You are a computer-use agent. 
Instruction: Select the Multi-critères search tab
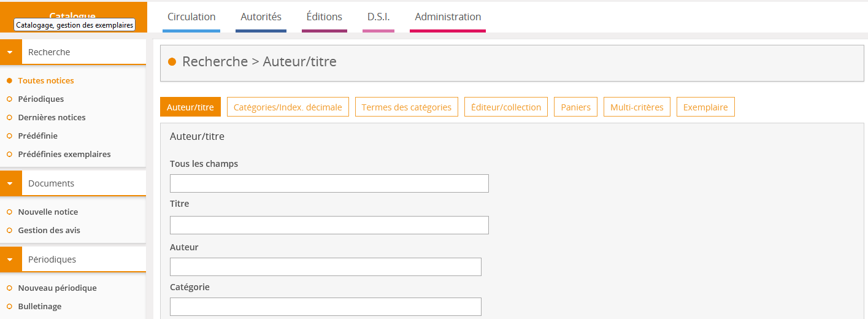pos(637,107)
